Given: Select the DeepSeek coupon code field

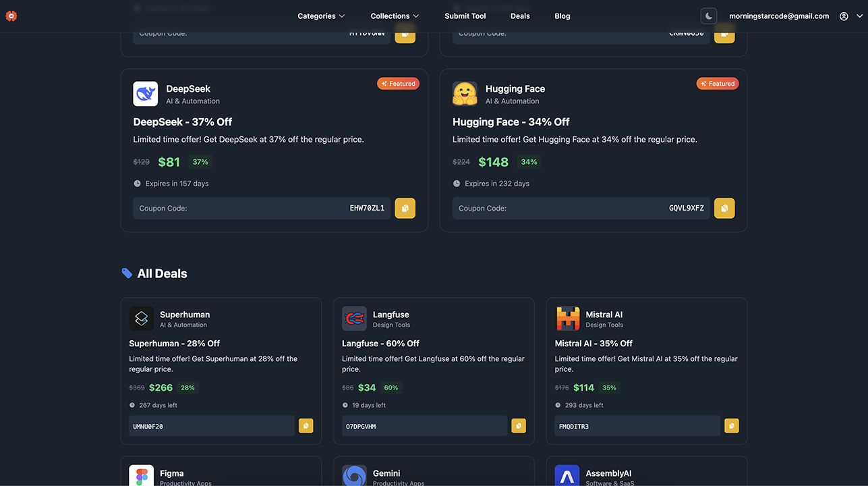Looking at the screenshot, I should 262,209.
